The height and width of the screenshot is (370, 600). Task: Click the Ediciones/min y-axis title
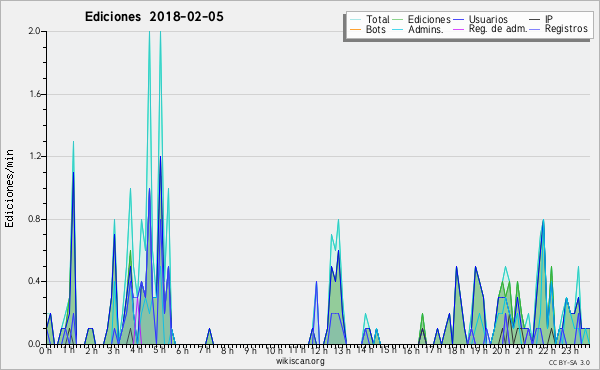point(9,188)
